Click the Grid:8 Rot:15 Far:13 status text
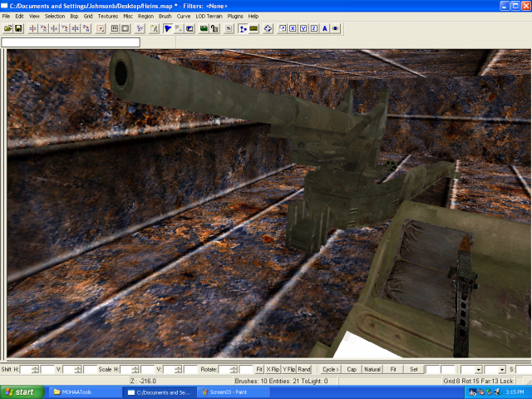This screenshot has height=399, width=532. coord(479,381)
